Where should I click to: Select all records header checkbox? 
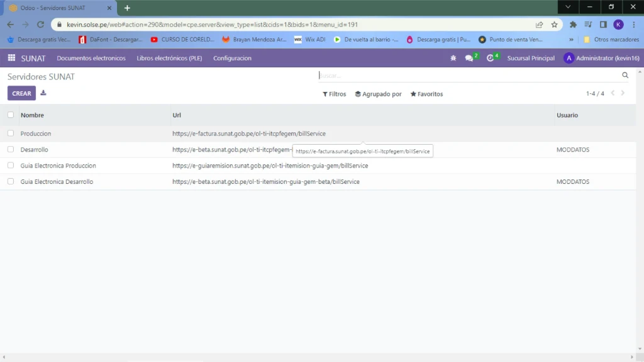point(11,115)
